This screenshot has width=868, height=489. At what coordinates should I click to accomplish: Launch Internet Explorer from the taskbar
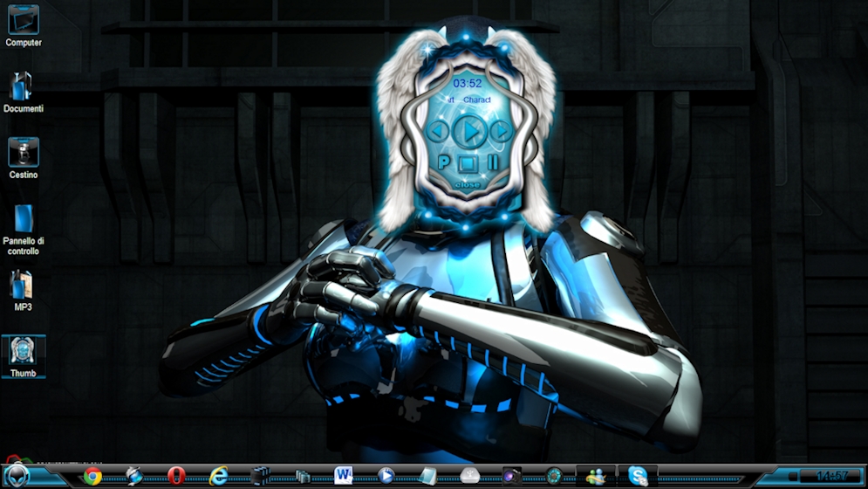(219, 476)
